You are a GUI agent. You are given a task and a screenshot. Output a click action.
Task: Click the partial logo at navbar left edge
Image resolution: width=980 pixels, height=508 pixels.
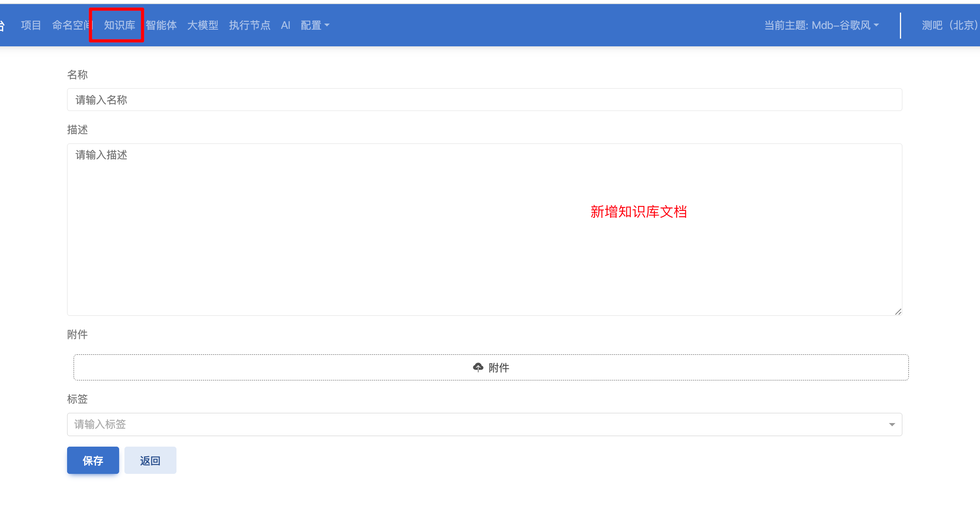(2, 25)
